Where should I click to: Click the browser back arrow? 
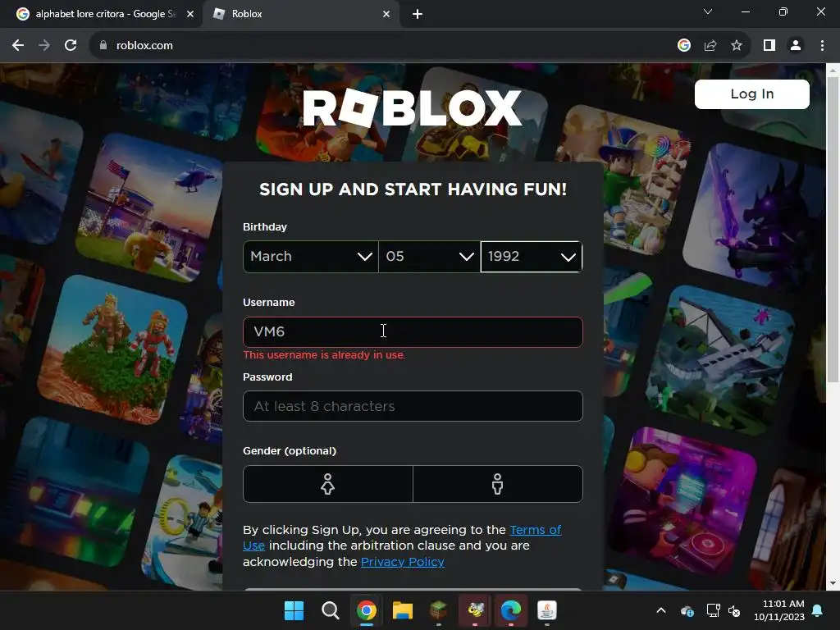pos(18,46)
